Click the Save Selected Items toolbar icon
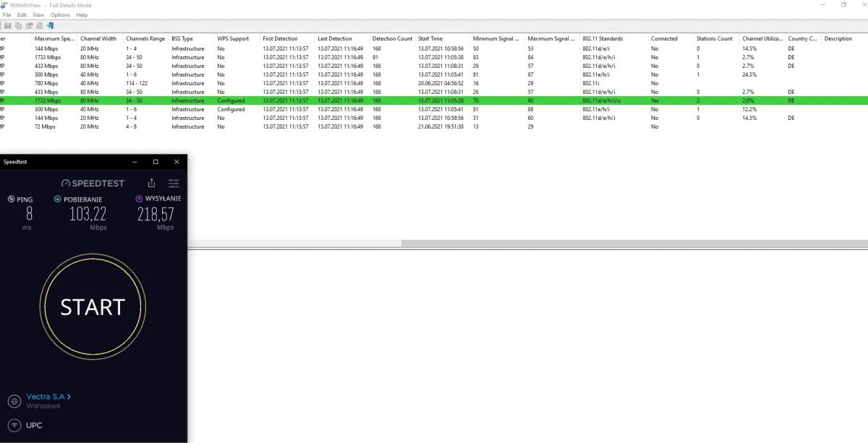This screenshot has width=868, height=443. [7, 25]
